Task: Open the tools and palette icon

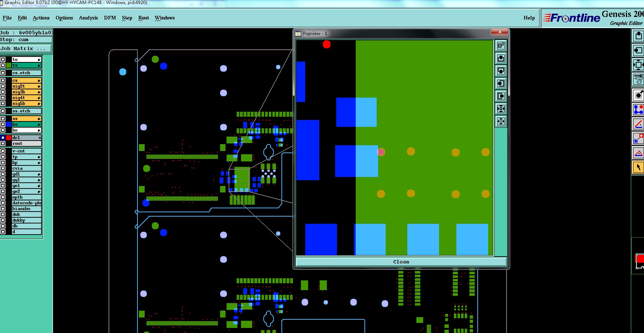Action: 638,79
